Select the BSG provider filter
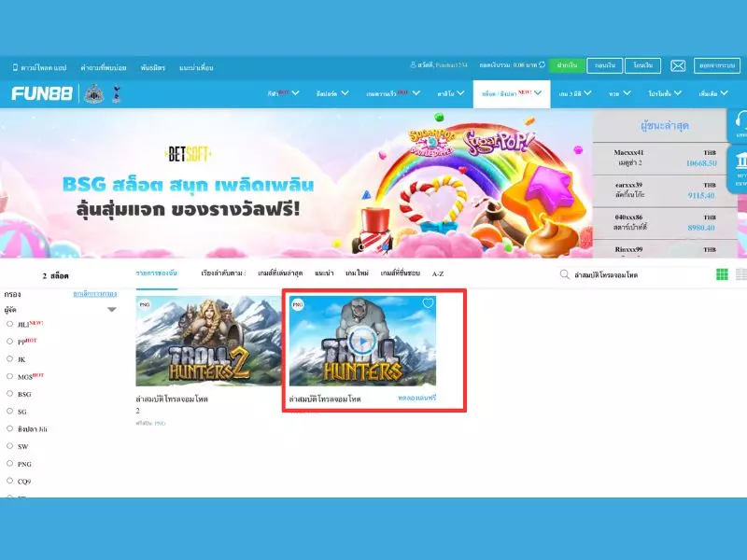 9,394
